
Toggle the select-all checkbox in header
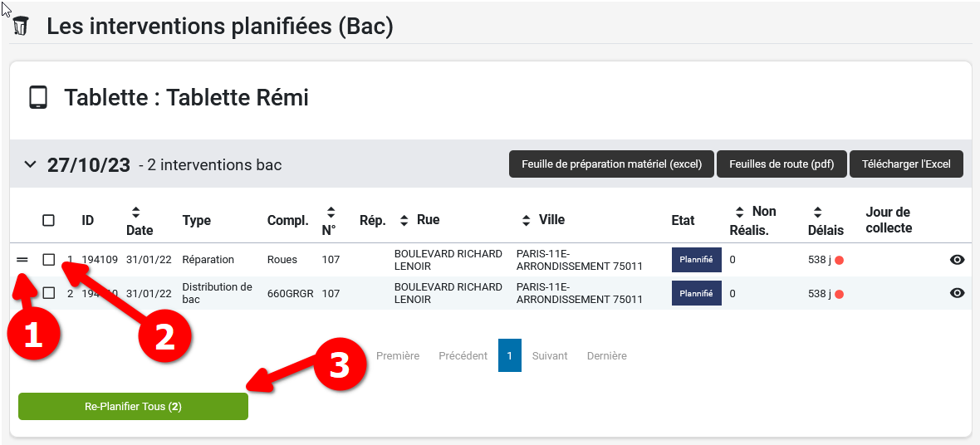pyautogui.click(x=49, y=220)
